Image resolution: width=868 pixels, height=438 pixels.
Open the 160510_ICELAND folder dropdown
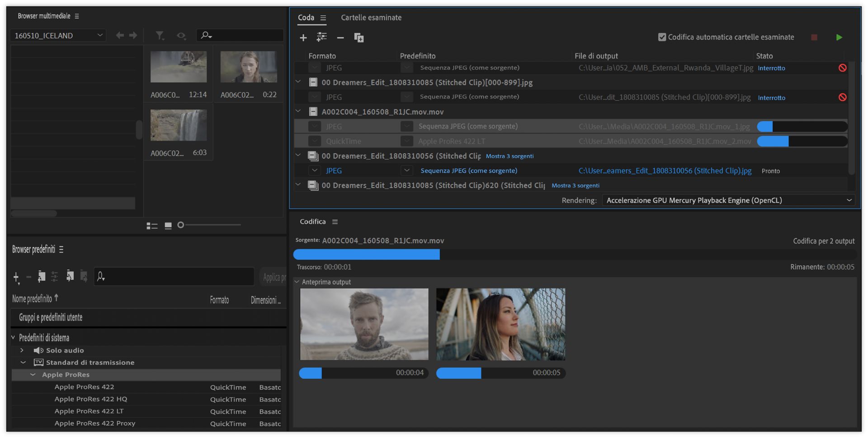(58, 35)
